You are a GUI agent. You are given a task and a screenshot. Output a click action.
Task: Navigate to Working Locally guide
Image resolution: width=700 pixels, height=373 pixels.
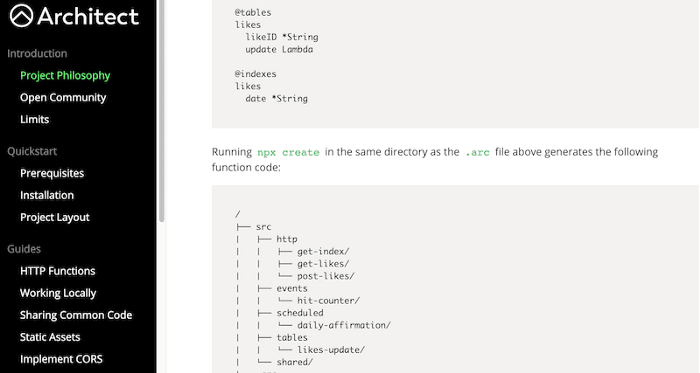58,293
